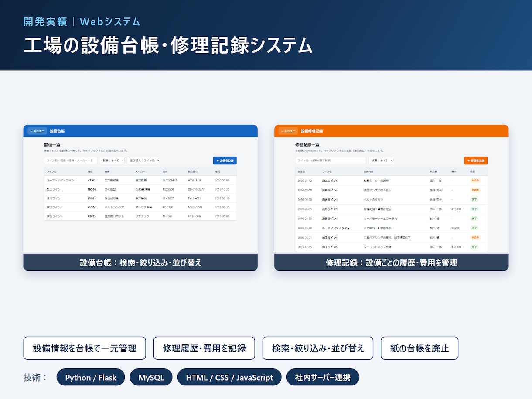Click the 完了 status badge on the 2025-12-15 row
Viewport: 532px width, 399px height.
(474, 247)
